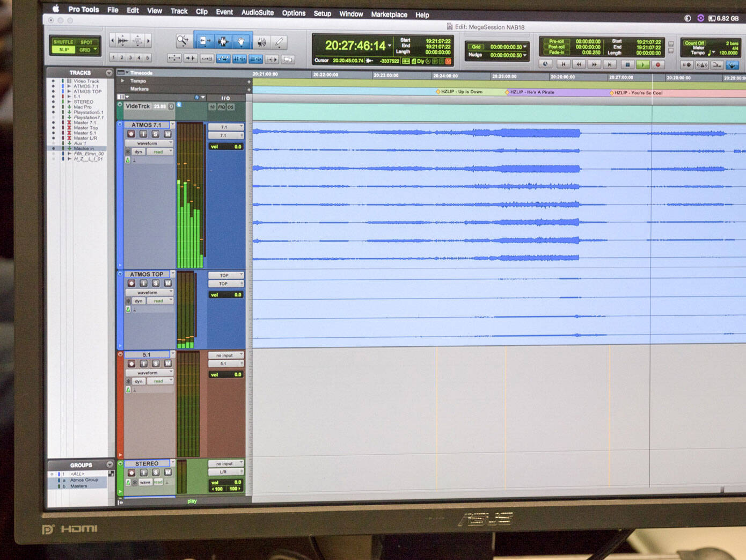Enable SHUFFLE edit mode
Image resolution: width=746 pixels, height=560 pixels.
pos(63,42)
